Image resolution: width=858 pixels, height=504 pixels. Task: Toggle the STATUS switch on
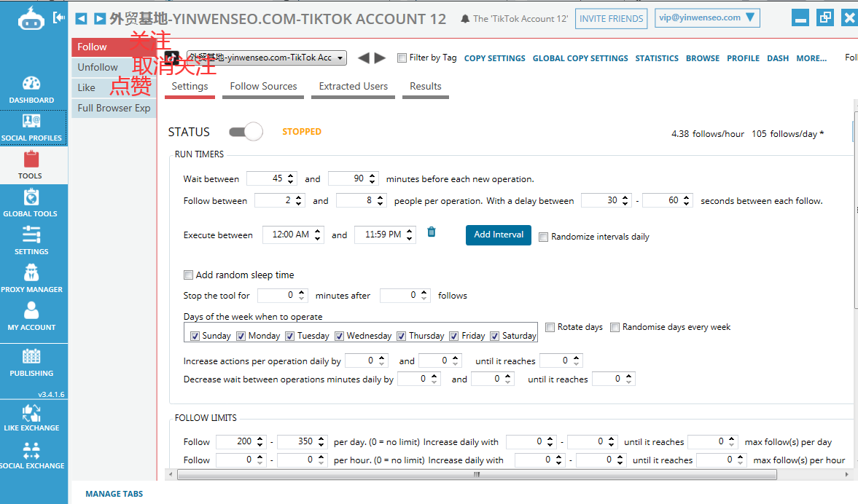tap(245, 132)
